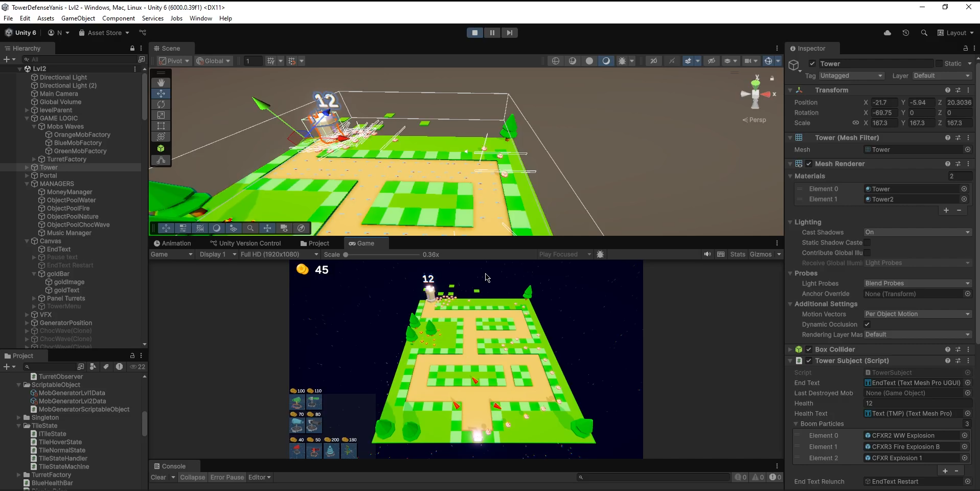Disable the Mesh Renderer component checkbox
Viewport: 980px width, 491px height.
tap(809, 164)
